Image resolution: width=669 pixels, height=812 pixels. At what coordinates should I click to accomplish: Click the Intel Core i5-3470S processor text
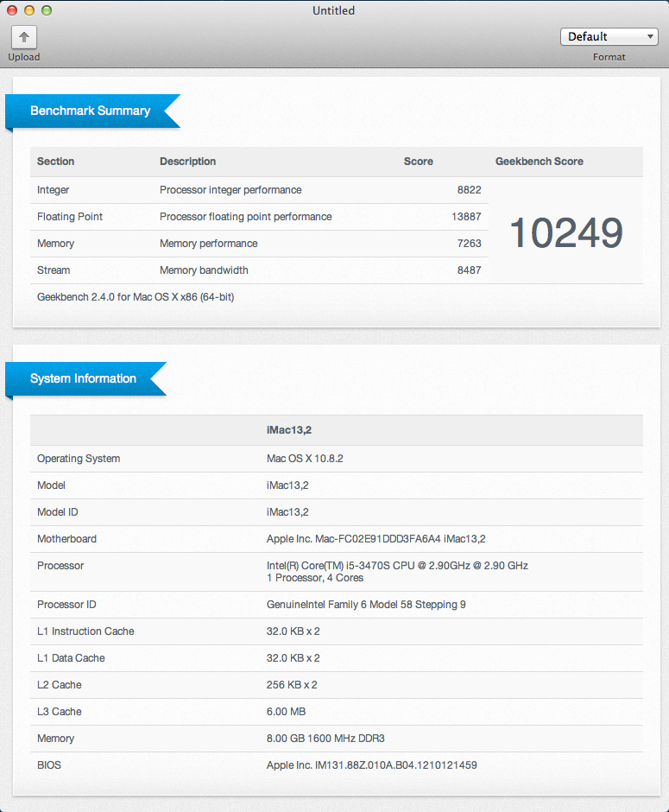(397, 566)
